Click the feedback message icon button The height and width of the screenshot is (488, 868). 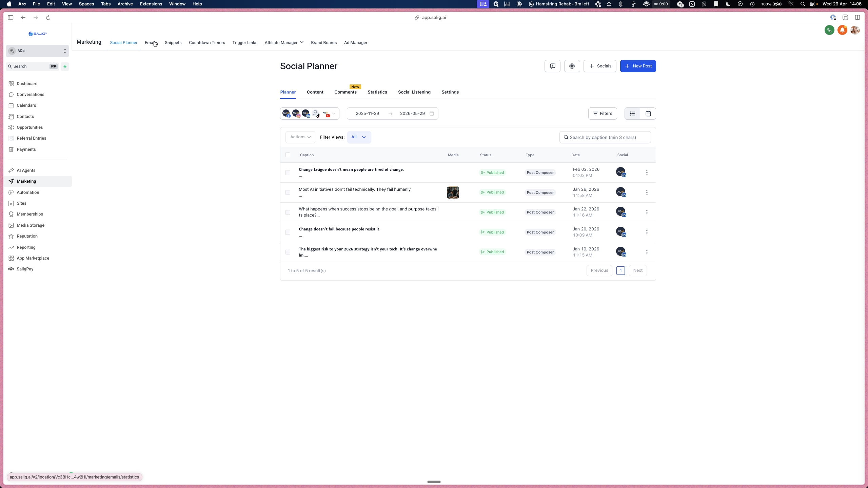tap(552, 66)
